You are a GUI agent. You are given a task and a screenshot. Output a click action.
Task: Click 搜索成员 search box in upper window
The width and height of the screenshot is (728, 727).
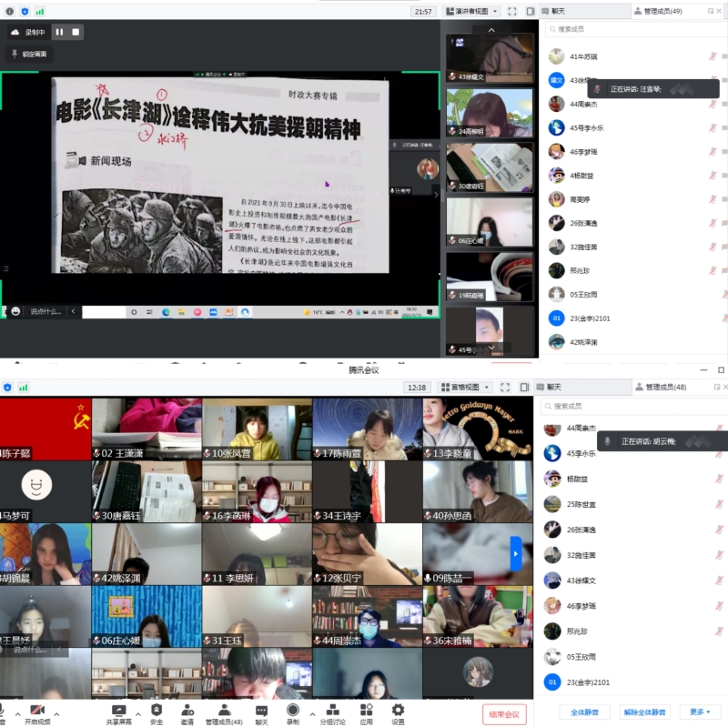(636, 29)
